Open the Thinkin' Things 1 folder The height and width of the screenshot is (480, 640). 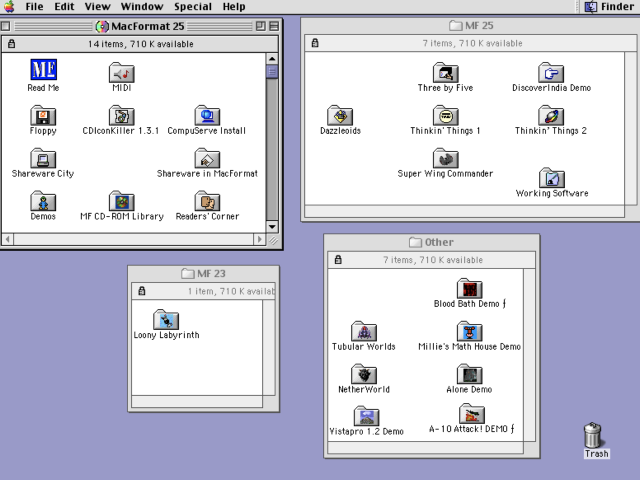(445, 116)
